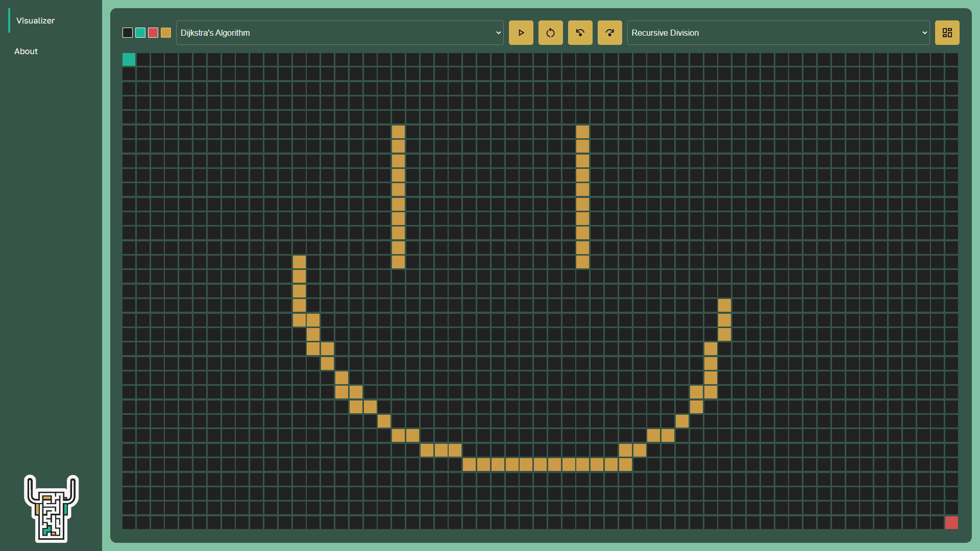
Task: Select the black empty-cell color swatch
Action: [x=128, y=33]
